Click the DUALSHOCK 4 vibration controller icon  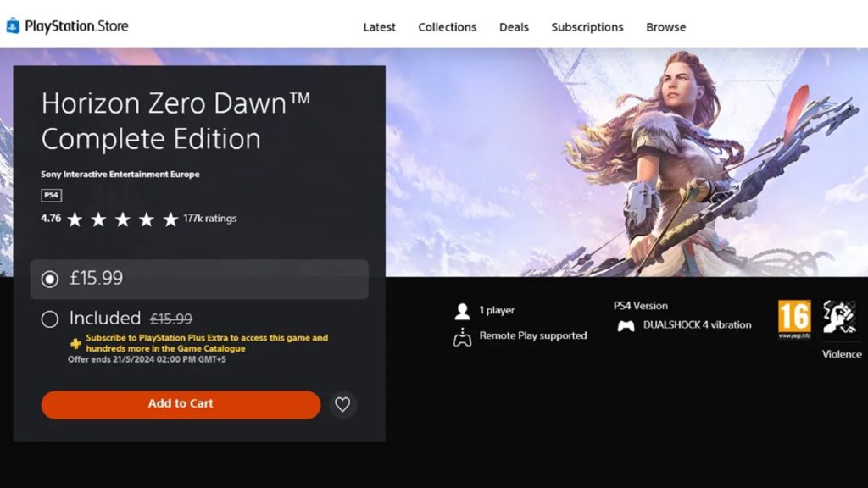[626, 324]
